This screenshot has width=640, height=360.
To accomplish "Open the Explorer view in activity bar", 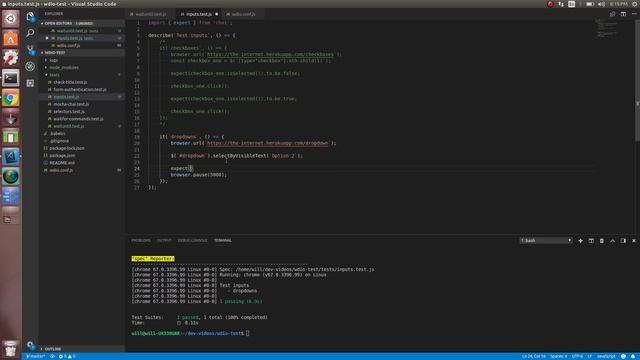I will coord(30,17).
